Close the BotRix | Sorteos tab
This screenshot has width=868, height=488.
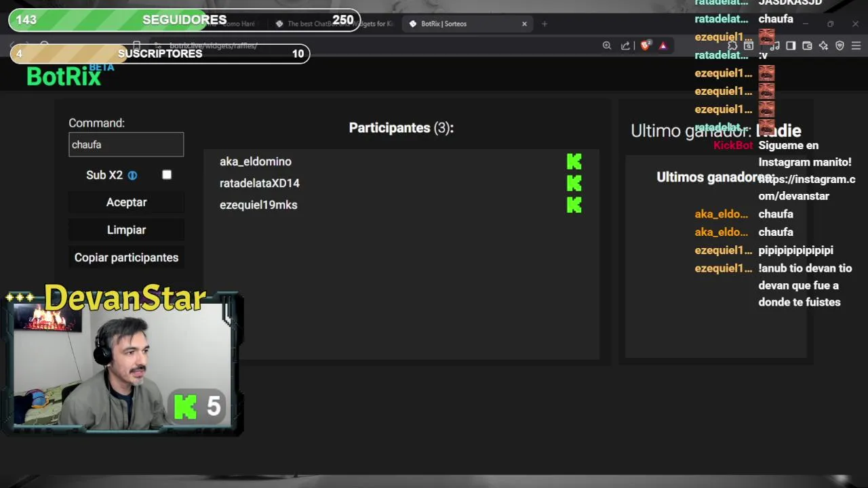pos(524,24)
